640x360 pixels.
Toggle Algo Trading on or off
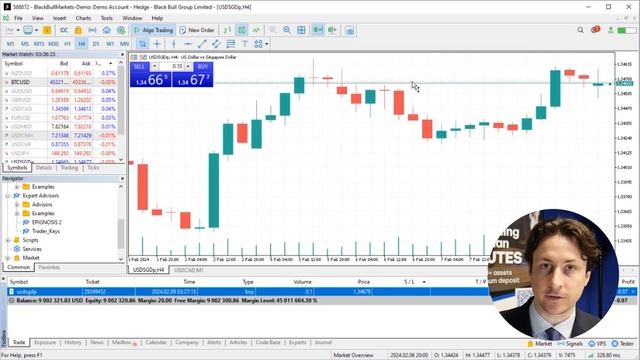click(153, 30)
